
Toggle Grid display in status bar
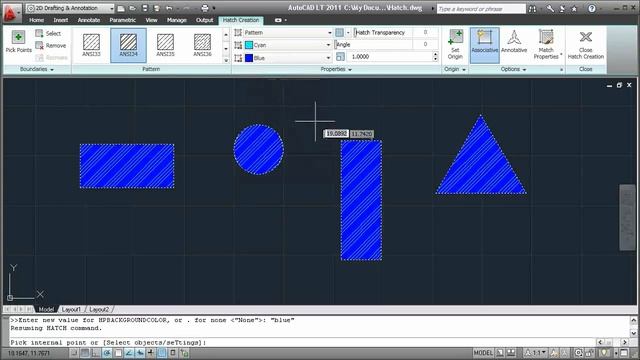click(85, 353)
